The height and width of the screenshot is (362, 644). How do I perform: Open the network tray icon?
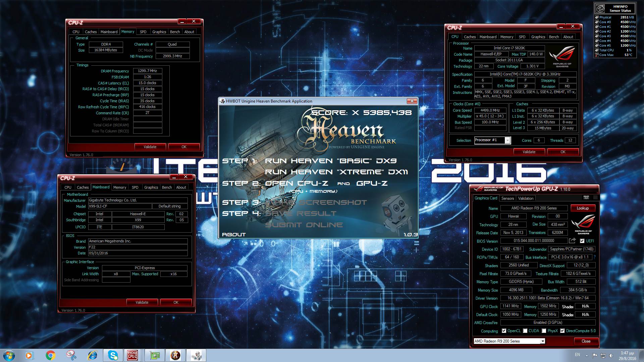click(603, 356)
